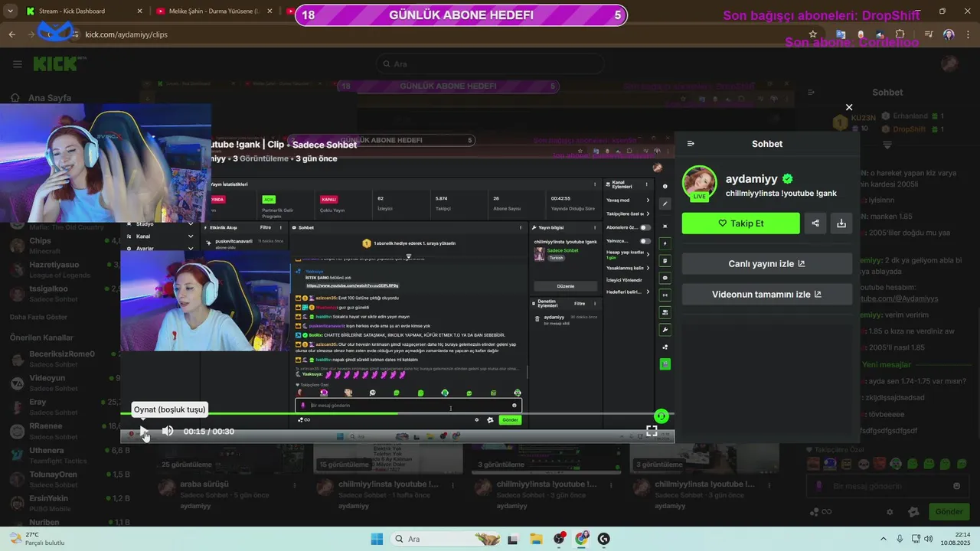This screenshot has height=551, width=980.
Task: Click the green Takip Et button
Action: pyautogui.click(x=740, y=223)
